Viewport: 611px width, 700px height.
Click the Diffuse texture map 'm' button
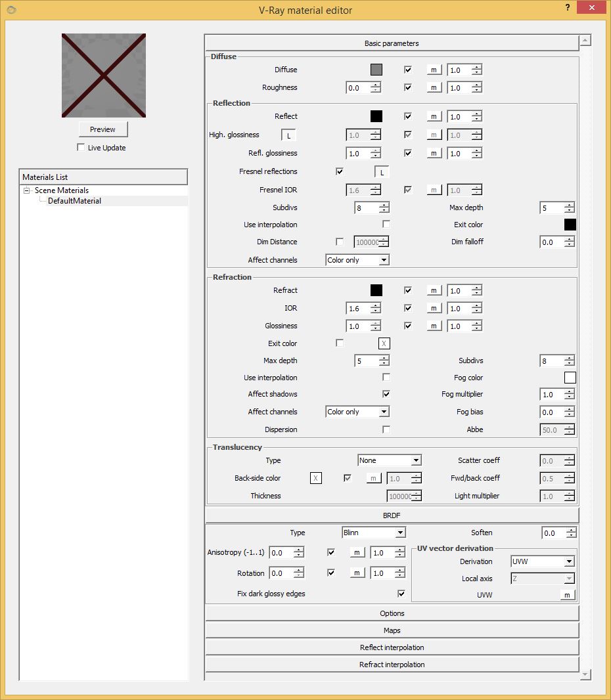pyautogui.click(x=434, y=70)
